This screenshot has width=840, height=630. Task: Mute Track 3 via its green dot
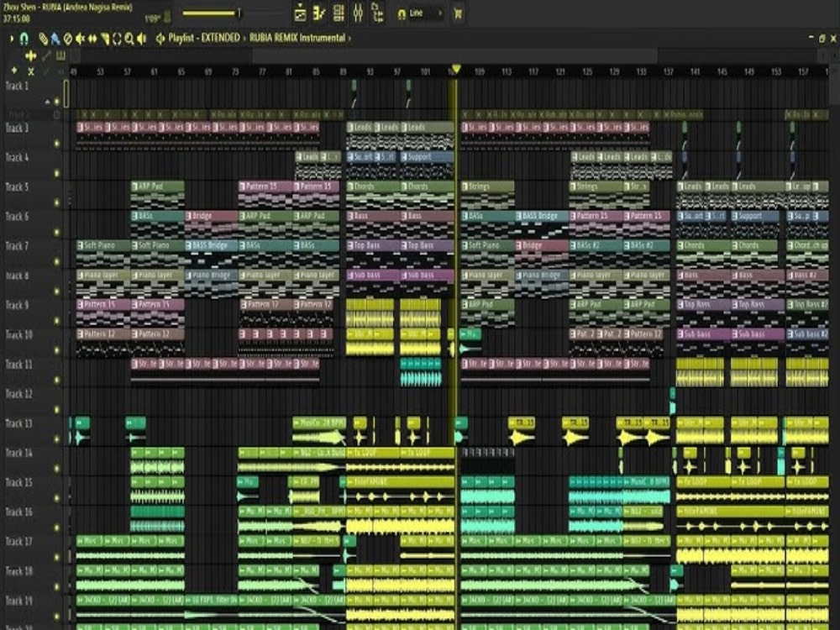(57, 143)
